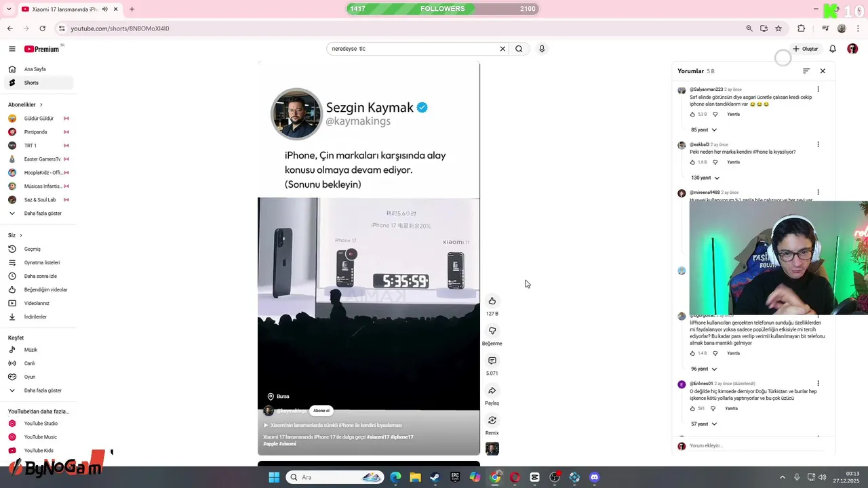The image size is (868, 488).
Task: Expand 130 yanıt replies
Action: 705,178
